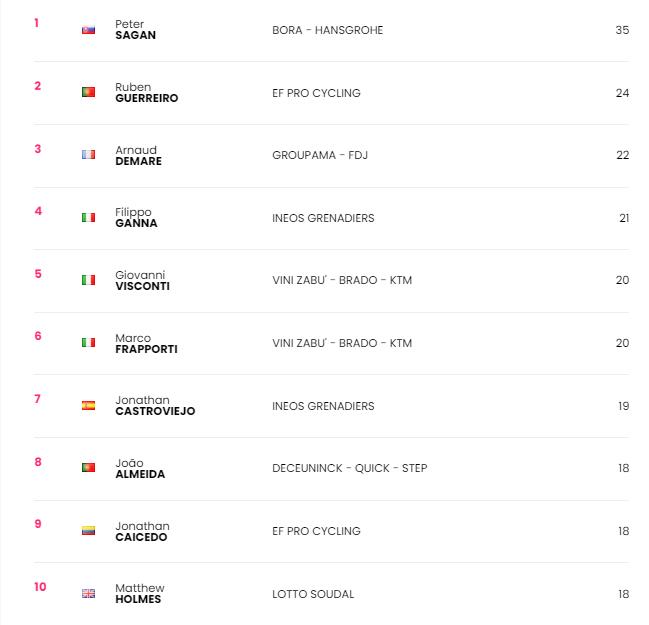Click the France flag beside Arnaud Demare
The height and width of the screenshot is (625, 649).
pyautogui.click(x=88, y=155)
